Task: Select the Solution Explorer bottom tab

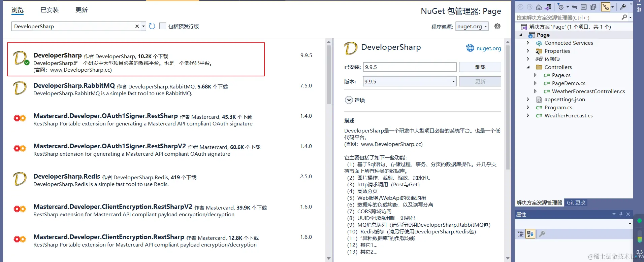Action: 539,202
